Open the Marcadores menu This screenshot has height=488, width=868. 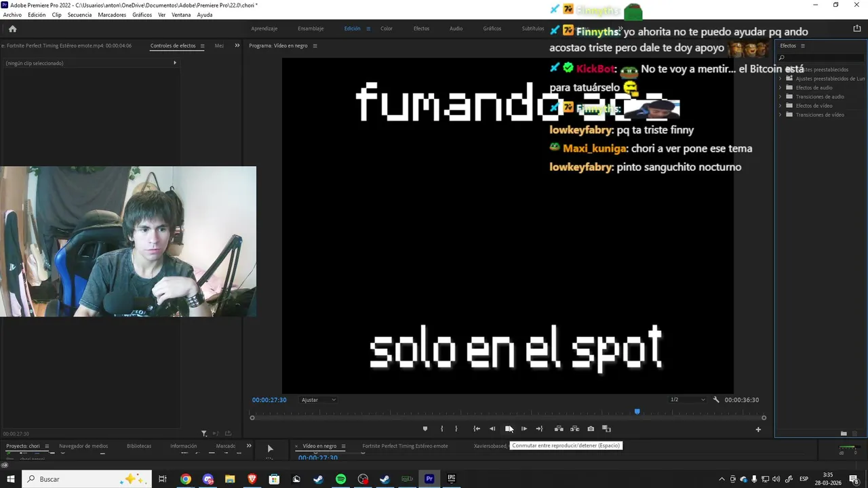112,15
